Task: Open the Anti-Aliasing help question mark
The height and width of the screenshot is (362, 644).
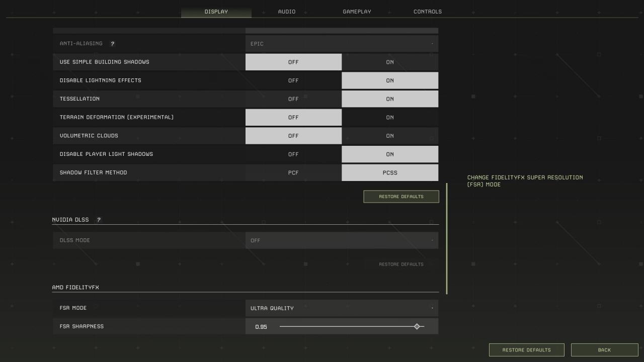Action: (112, 44)
